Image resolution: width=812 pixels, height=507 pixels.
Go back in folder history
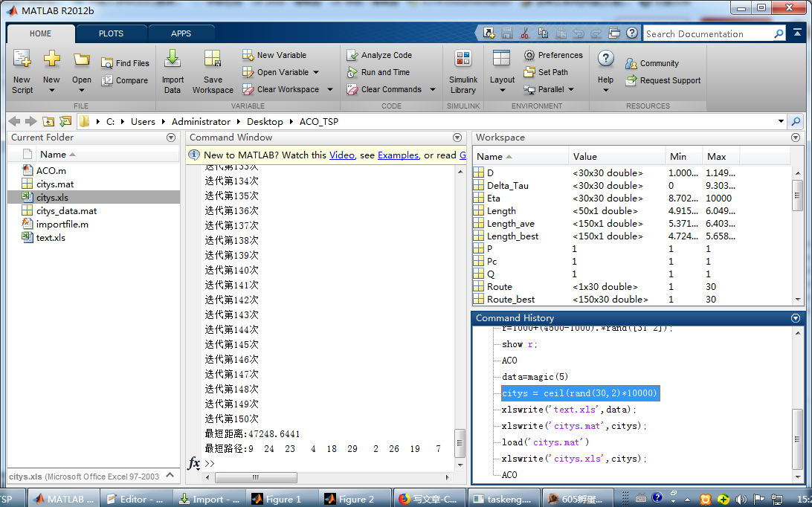15,122
